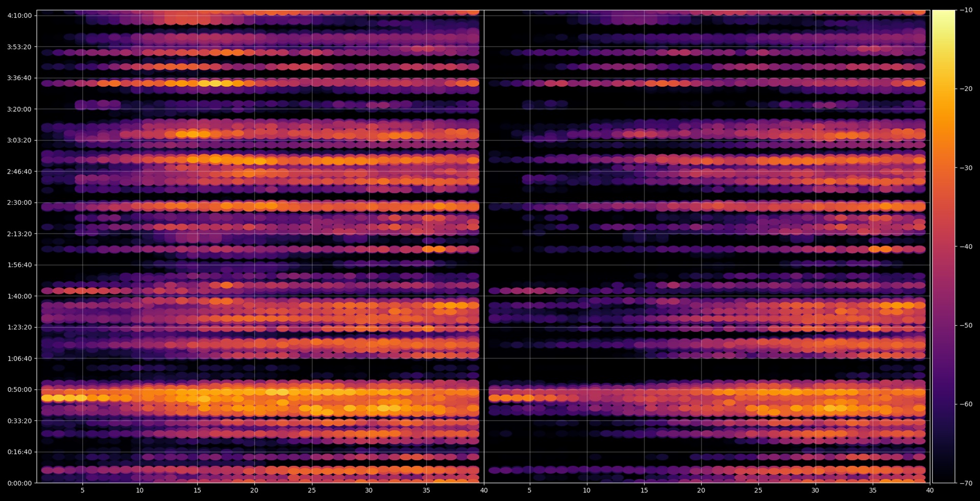Select x-axis tick 15 of the left heatmap
This screenshot has height=501, width=980.
coord(197,490)
